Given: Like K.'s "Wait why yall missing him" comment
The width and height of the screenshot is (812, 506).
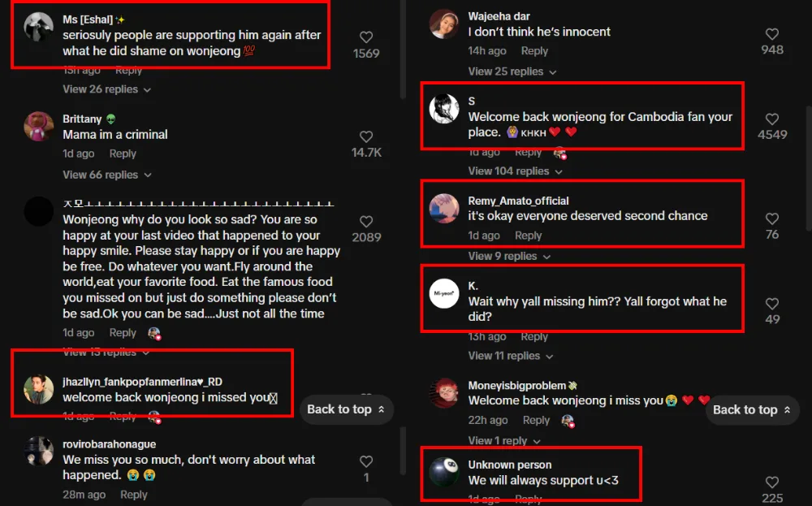Looking at the screenshot, I should point(772,304).
